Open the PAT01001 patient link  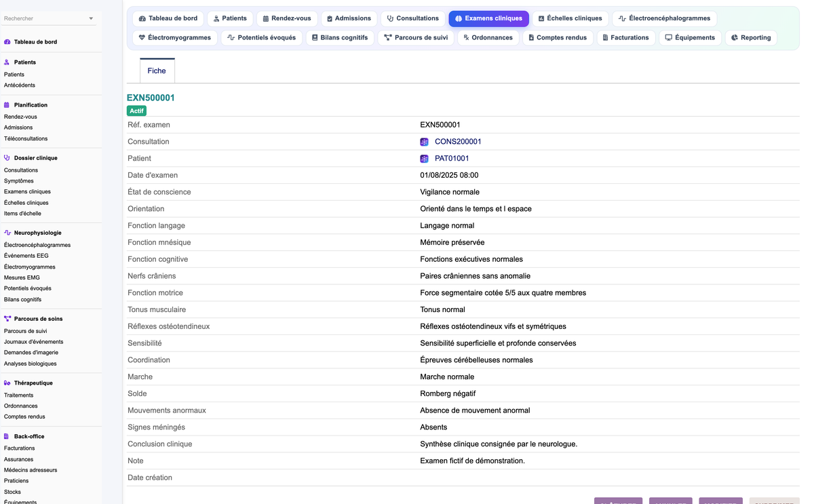452,159
